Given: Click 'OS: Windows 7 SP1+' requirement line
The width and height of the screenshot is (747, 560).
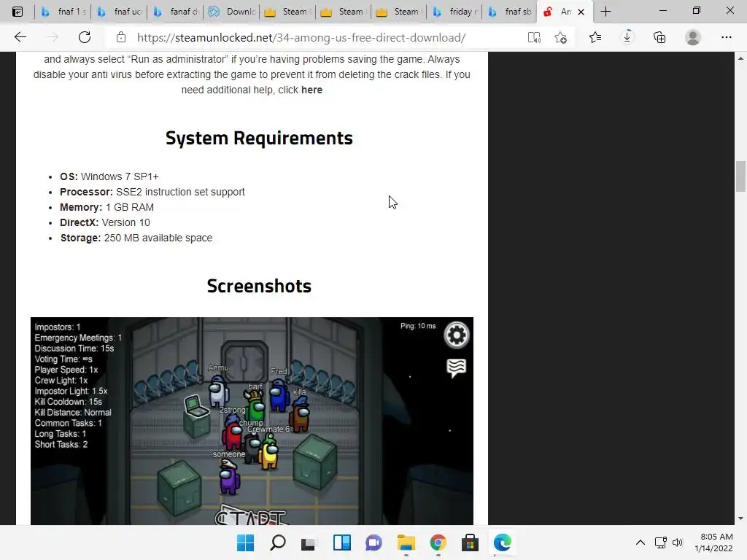Looking at the screenshot, I should coord(109,176).
